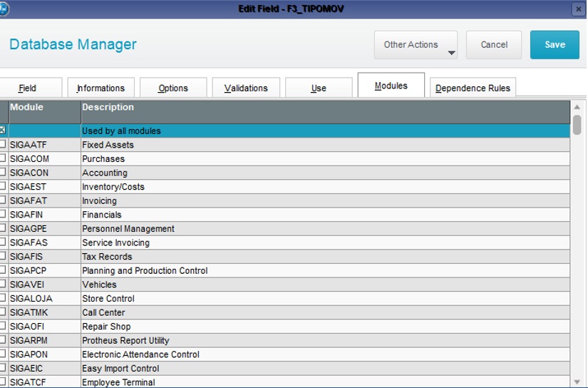This screenshot has height=388, width=588.
Task: Select the SIGACON module cell
Action: [45, 173]
